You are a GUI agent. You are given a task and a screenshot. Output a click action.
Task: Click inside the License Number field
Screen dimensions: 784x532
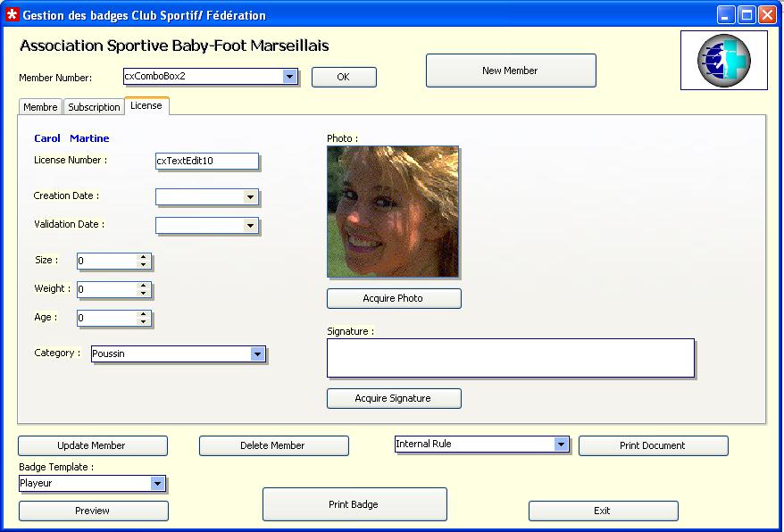[x=206, y=162]
